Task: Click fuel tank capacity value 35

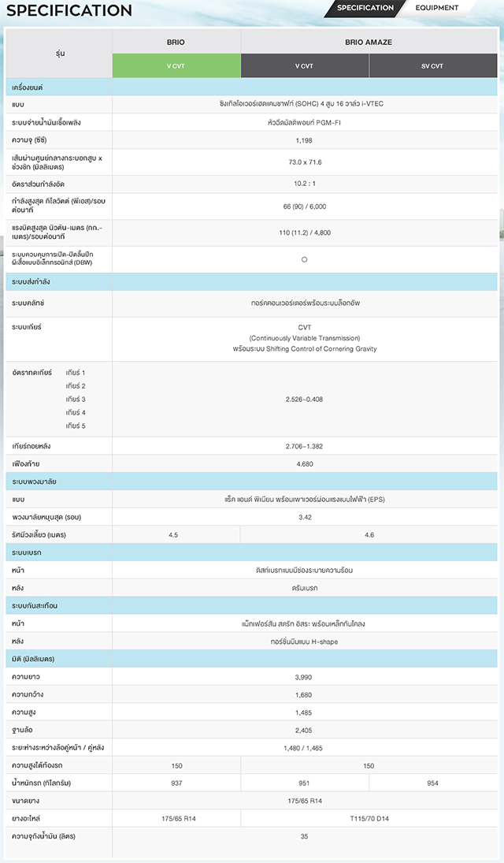Action: (304, 836)
